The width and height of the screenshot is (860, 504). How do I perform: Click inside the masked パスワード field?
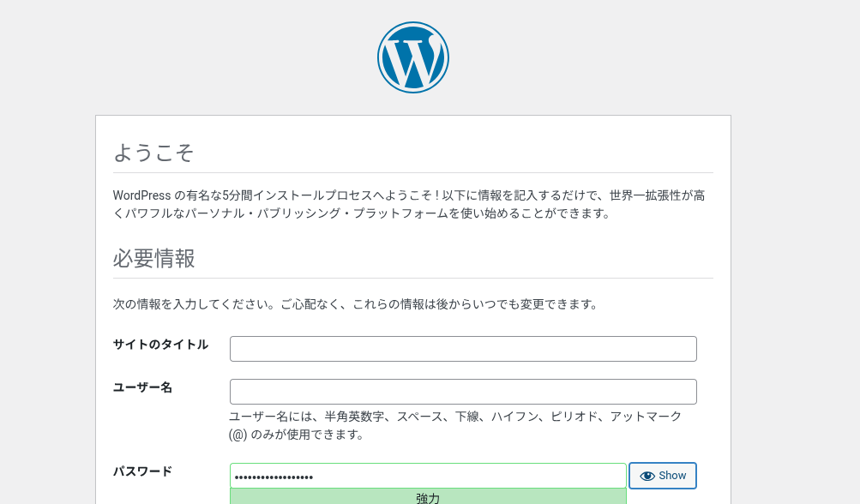pyautogui.click(x=428, y=476)
